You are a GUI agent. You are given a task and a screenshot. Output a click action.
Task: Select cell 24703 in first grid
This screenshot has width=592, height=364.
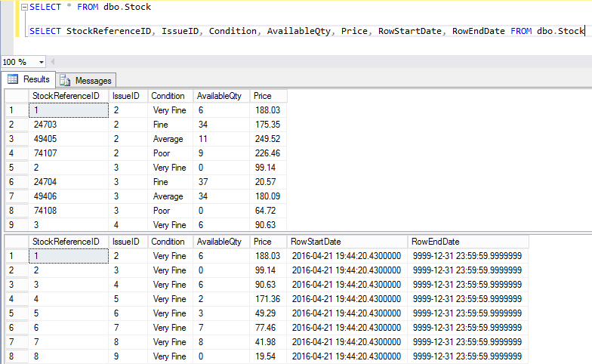[69, 125]
